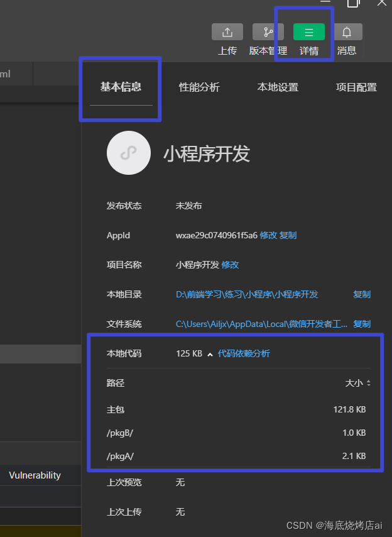This screenshot has width=392, height=537.
Task: Copy the file system path (文件系统)
Action: click(362, 324)
